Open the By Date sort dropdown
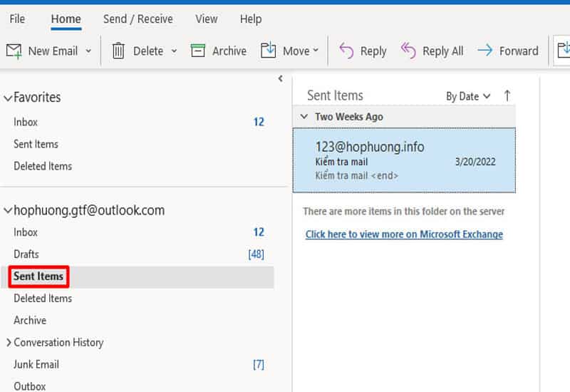This screenshot has height=392, width=570. [x=468, y=96]
